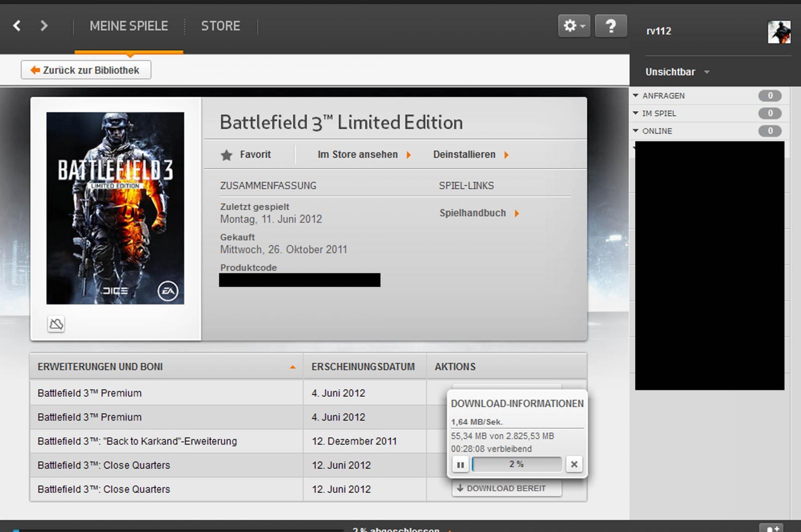The image size is (801, 532).
Task: Sort by ERWEITERUNGEN UND BONI column
Action: (x=166, y=367)
